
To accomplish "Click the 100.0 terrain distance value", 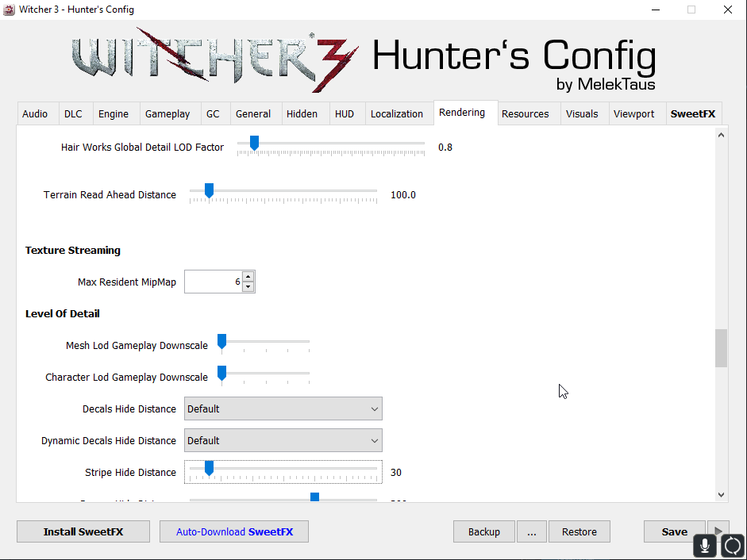I will tap(403, 195).
